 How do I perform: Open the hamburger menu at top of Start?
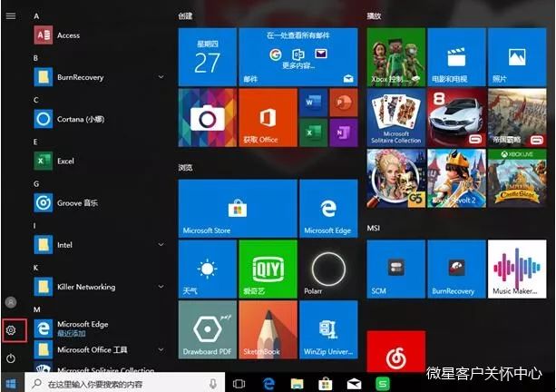click(11, 16)
